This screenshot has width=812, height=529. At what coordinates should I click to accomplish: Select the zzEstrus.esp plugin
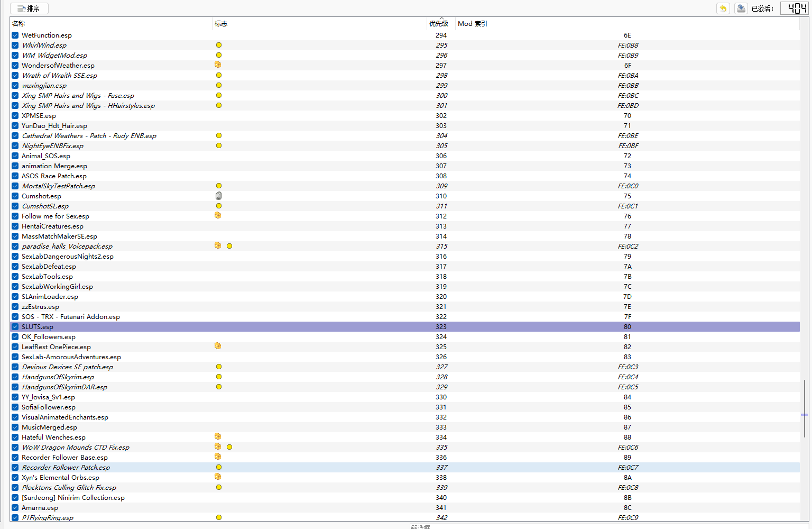[405, 307]
